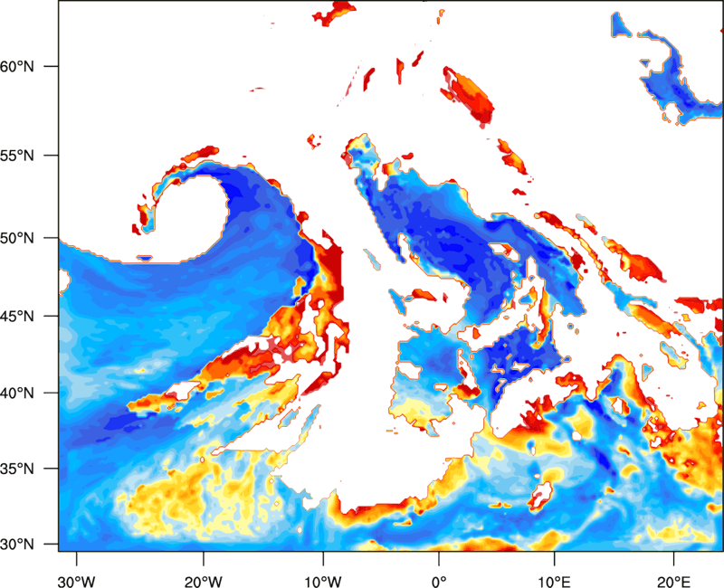Click the 20°E longitude label
Viewport: 724px width, 588px height.
click(673, 582)
